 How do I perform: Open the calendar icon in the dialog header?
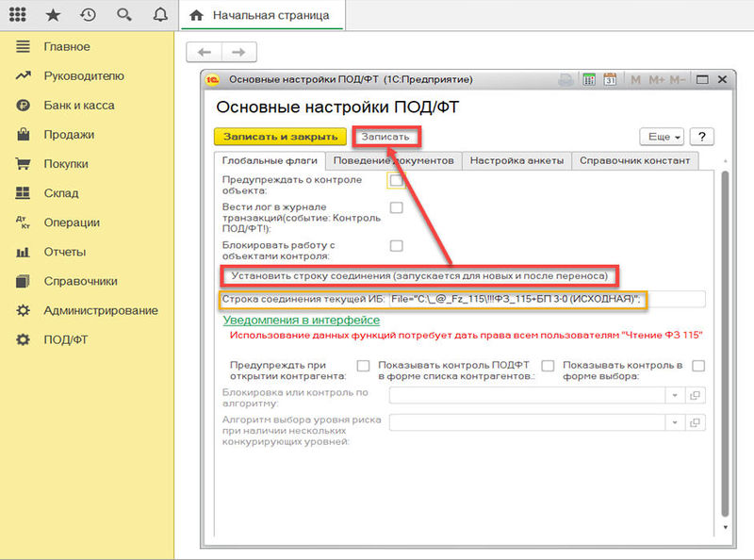click(610, 80)
